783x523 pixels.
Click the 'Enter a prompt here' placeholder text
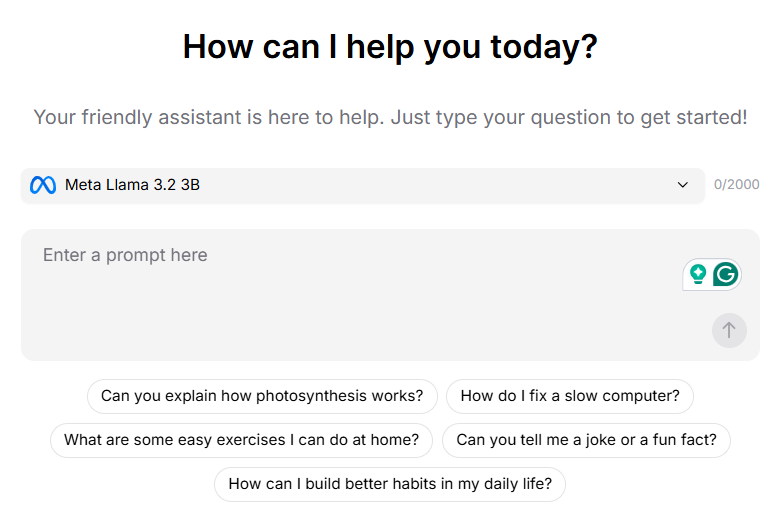(x=125, y=255)
